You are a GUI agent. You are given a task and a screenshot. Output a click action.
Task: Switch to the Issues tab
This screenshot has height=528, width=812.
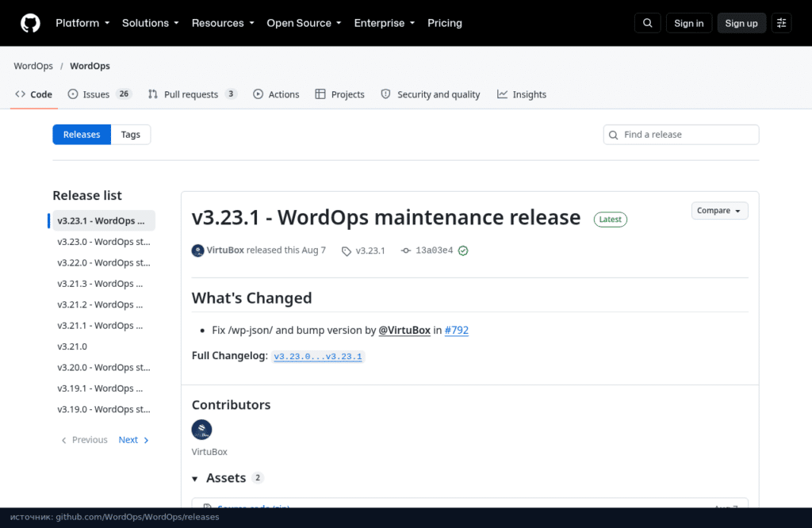[101, 94]
